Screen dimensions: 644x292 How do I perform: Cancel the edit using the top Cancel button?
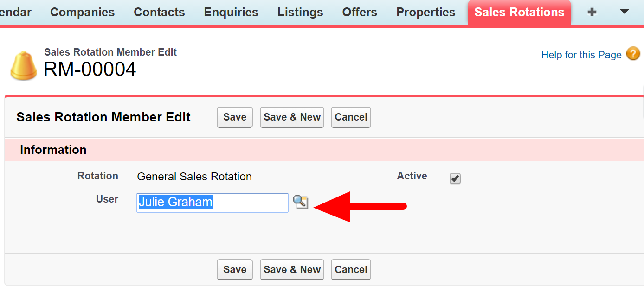(x=351, y=117)
